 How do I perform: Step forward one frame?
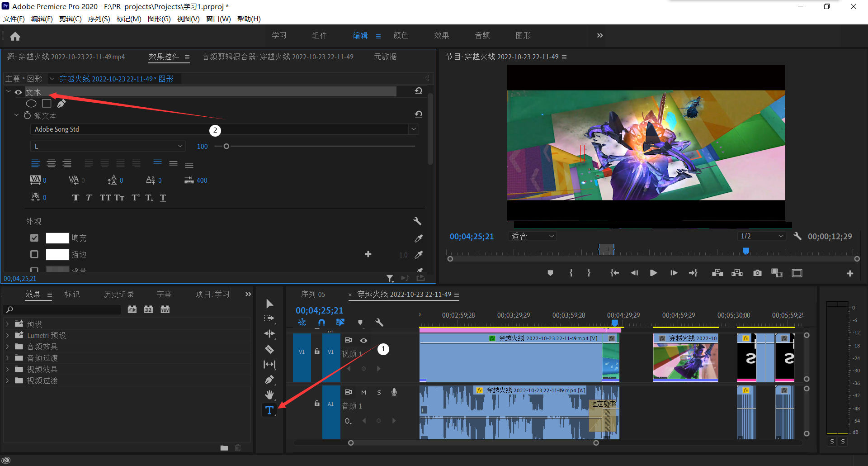pos(674,273)
